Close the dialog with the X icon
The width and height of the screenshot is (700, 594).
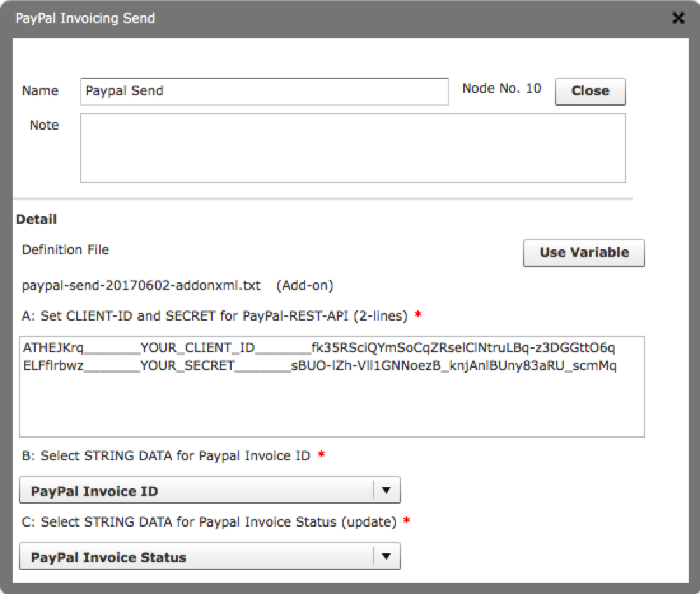click(678, 18)
